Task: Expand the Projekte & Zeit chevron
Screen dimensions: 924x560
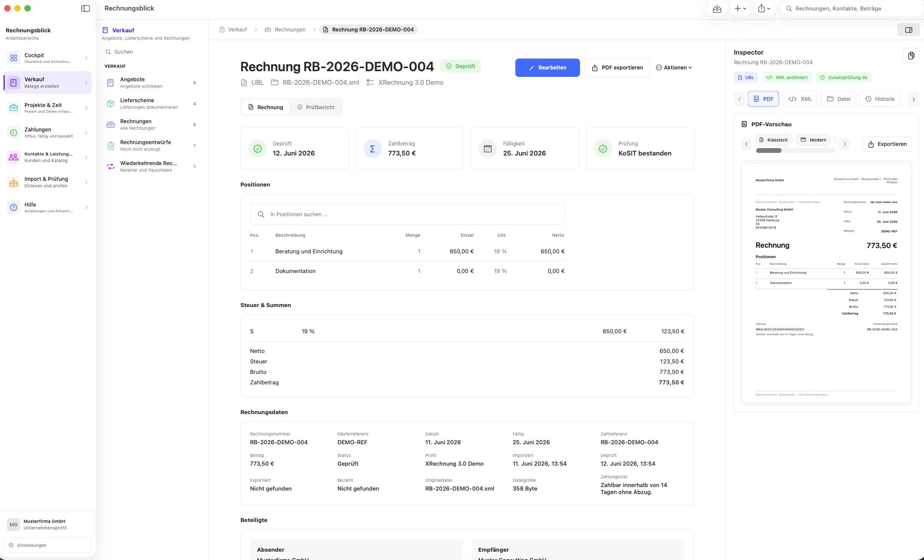Action: [86, 108]
